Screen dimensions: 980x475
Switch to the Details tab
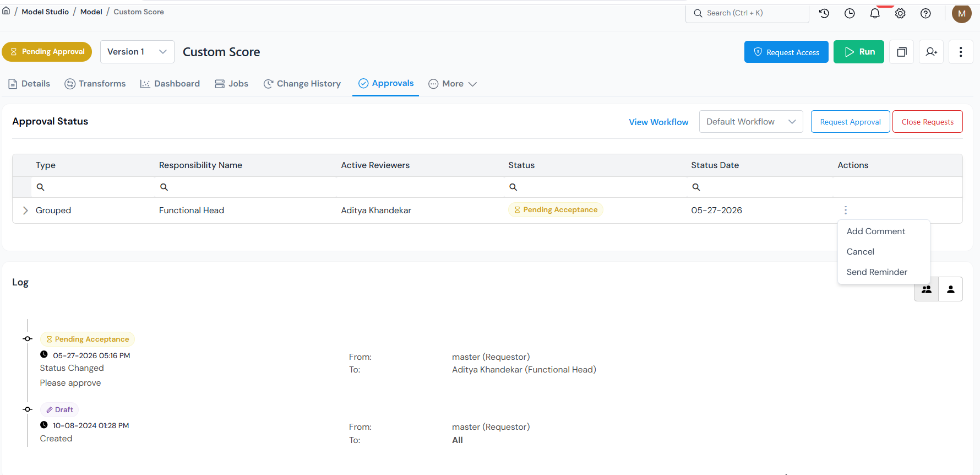point(29,84)
